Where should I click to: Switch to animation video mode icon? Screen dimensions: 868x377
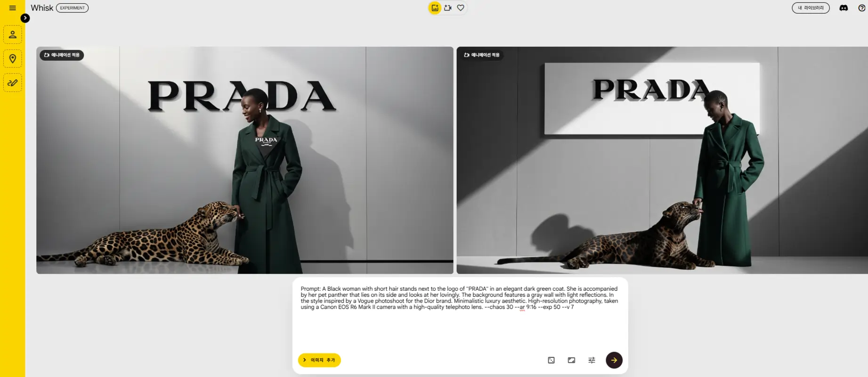tap(448, 8)
